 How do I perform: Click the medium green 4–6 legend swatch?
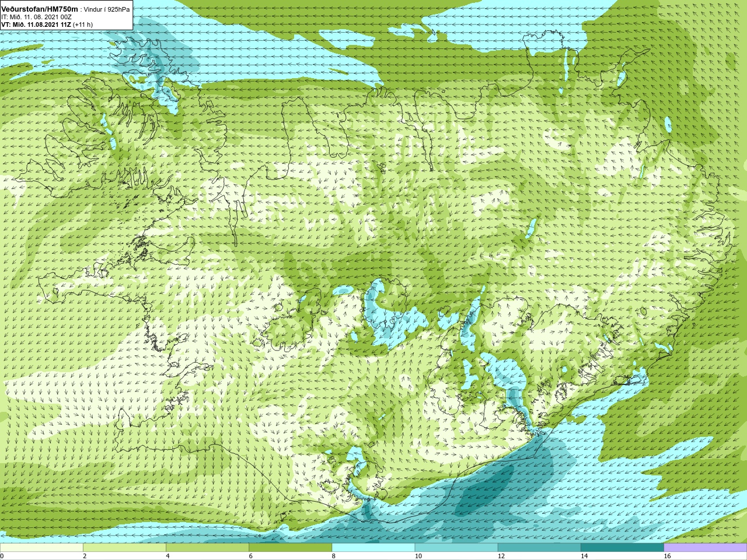click(x=207, y=547)
